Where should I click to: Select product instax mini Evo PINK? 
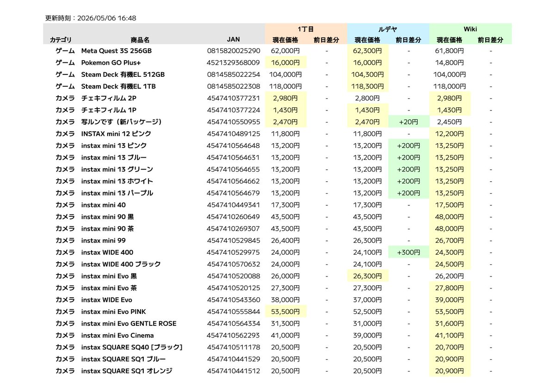click(114, 312)
